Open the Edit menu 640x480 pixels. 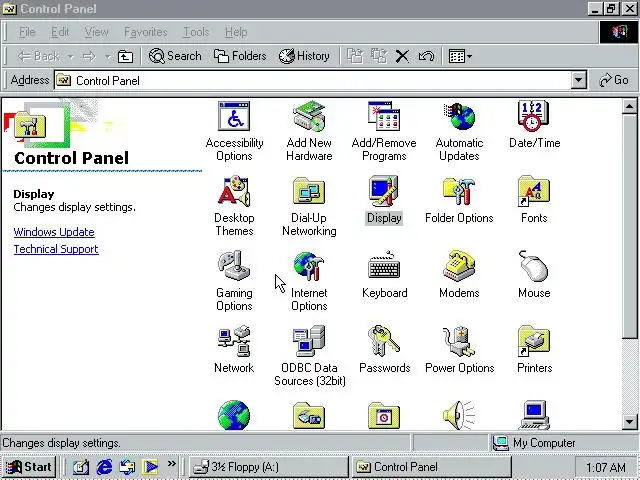[60, 32]
